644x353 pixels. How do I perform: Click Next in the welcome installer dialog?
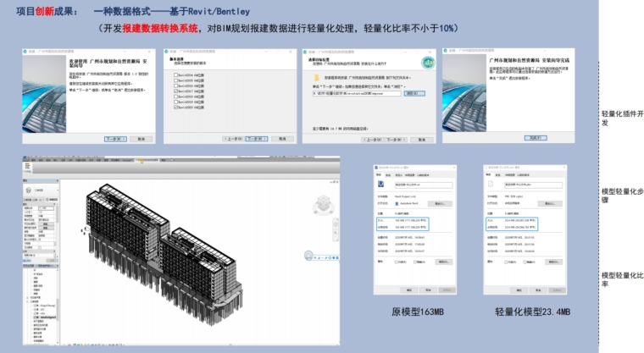pos(115,138)
